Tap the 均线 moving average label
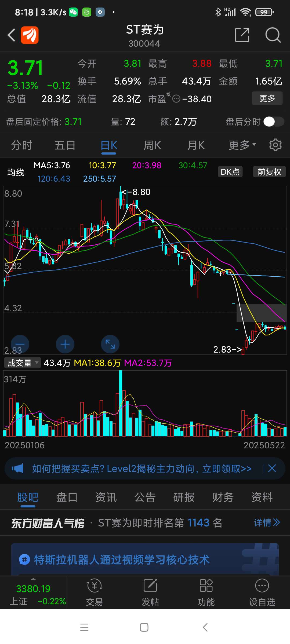 tap(16, 172)
